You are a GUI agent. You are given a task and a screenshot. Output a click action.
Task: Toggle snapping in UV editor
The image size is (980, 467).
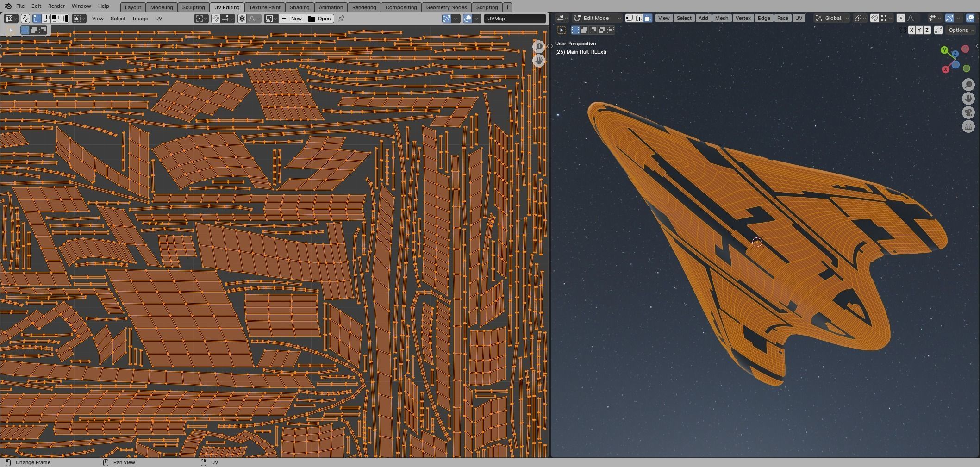point(216,19)
